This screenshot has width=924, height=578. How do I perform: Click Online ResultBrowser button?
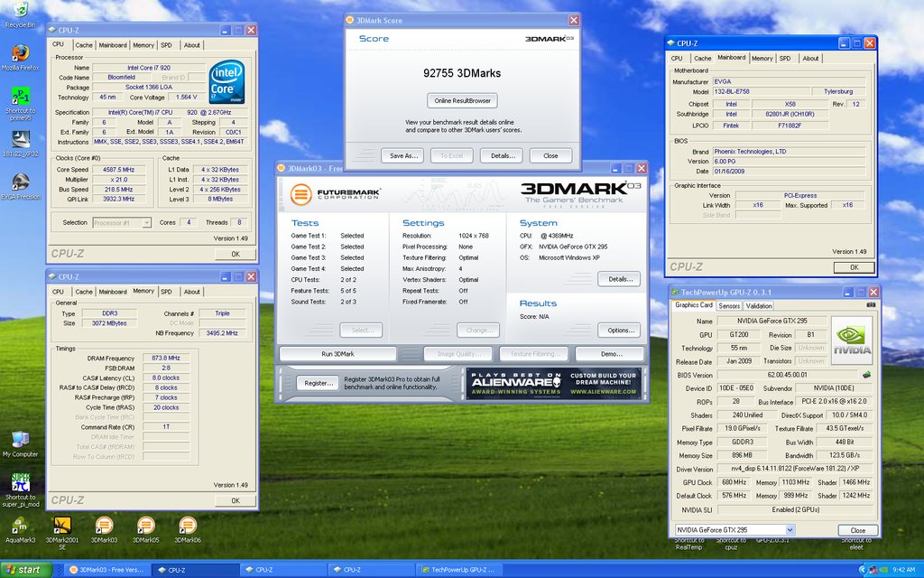pyautogui.click(x=463, y=100)
